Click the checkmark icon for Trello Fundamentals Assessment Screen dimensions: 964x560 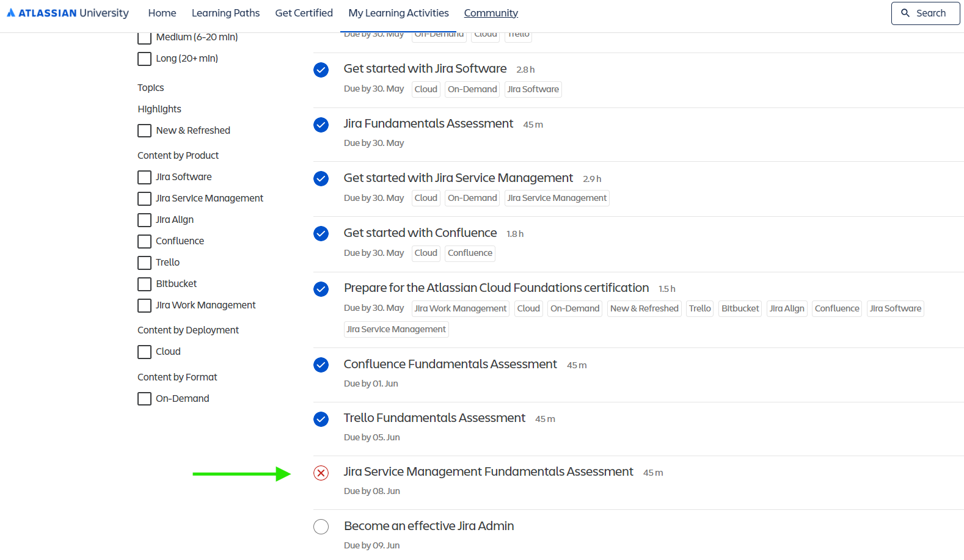click(321, 420)
